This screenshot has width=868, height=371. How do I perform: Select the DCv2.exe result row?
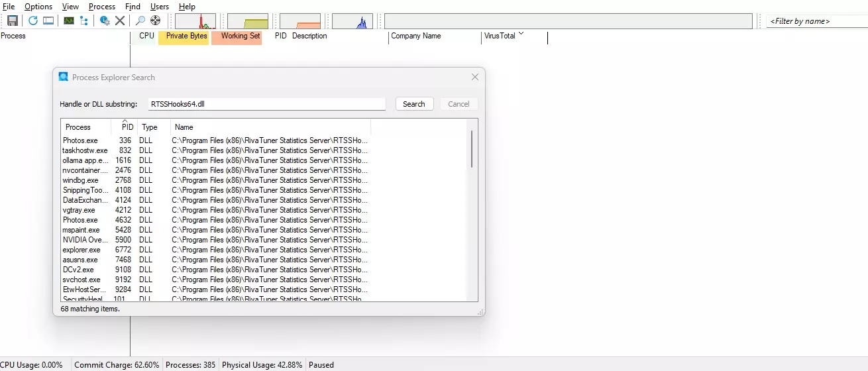pyautogui.click(x=215, y=270)
